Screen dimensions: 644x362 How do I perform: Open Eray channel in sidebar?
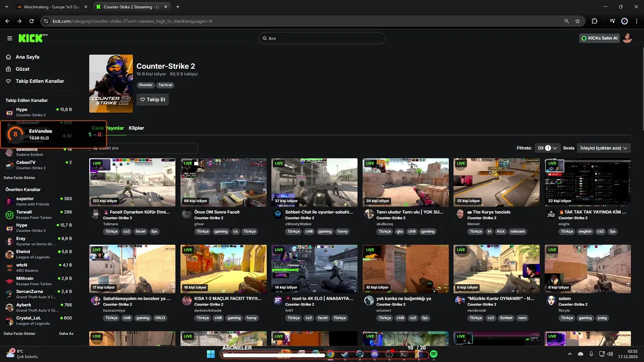(39, 241)
